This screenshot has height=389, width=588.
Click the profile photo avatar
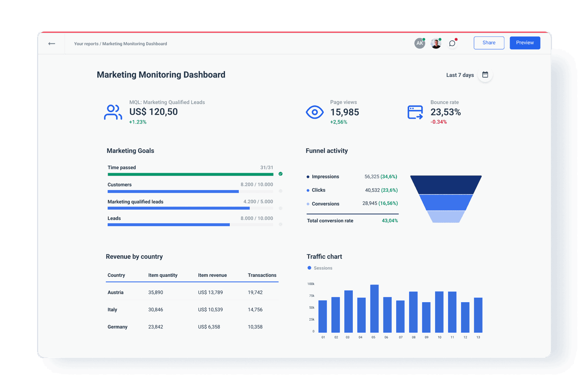[435, 43]
